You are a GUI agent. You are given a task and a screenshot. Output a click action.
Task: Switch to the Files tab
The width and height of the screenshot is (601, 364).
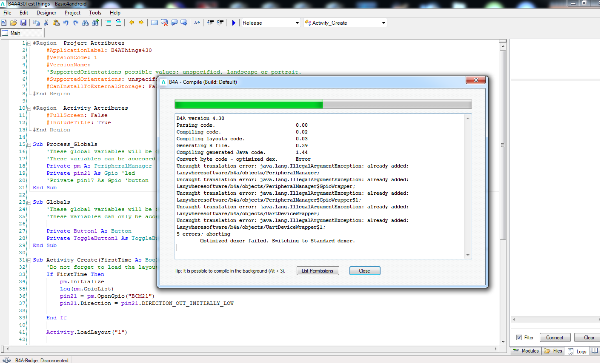pyautogui.click(x=553, y=351)
